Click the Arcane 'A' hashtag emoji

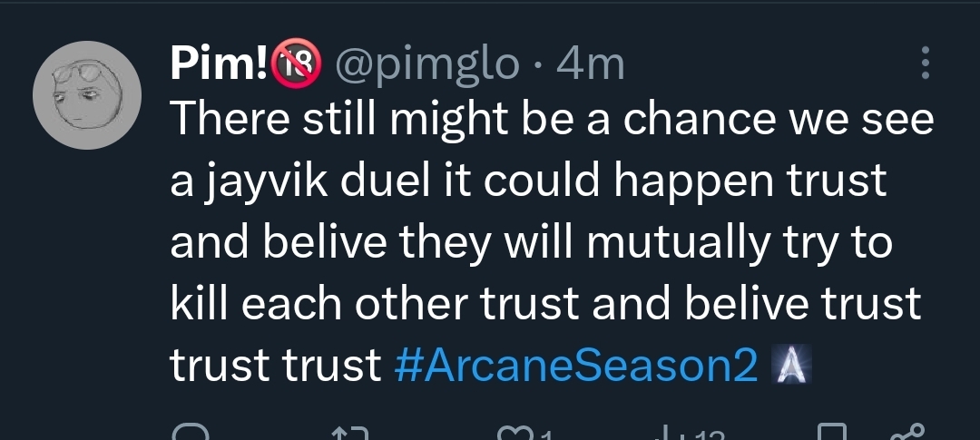pos(789,364)
